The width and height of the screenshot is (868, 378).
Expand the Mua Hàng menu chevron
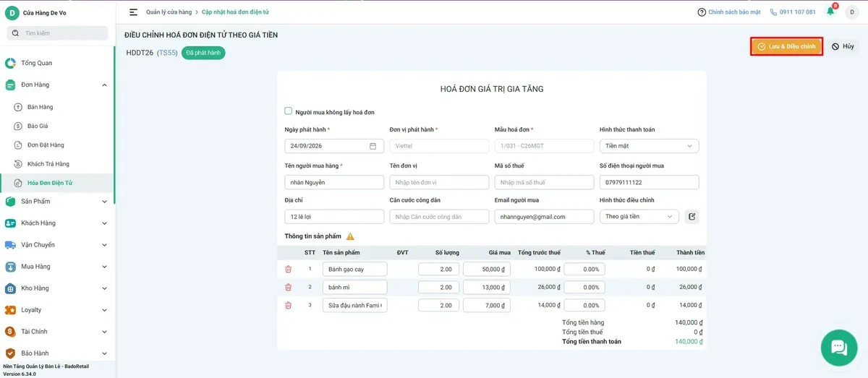104,267
